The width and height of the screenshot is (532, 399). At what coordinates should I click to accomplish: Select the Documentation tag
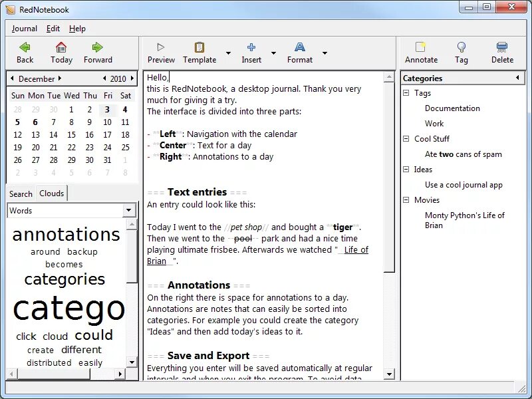pos(452,108)
